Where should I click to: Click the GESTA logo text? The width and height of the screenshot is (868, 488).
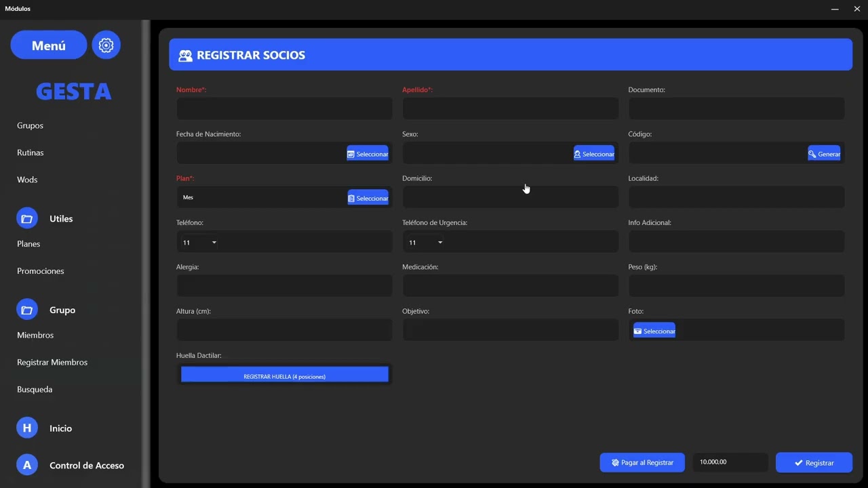click(73, 91)
